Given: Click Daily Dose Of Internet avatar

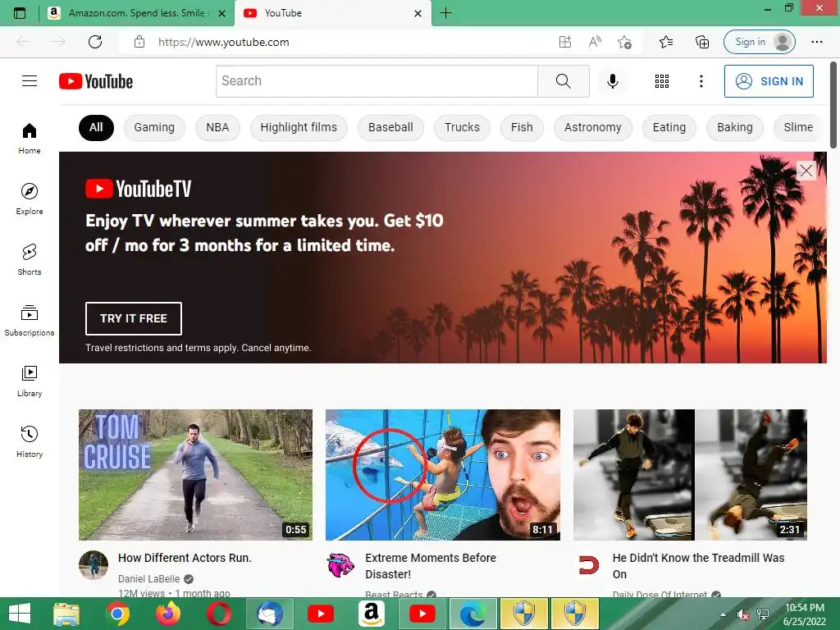Looking at the screenshot, I should 589,565.
